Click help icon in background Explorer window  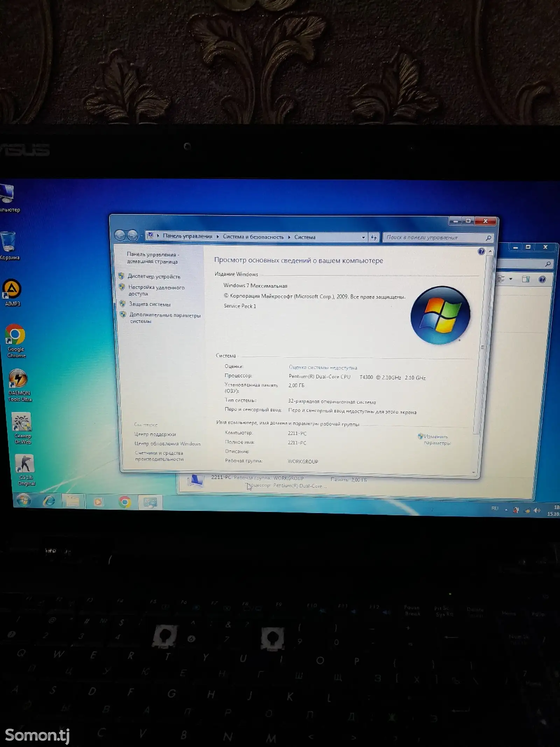click(542, 279)
